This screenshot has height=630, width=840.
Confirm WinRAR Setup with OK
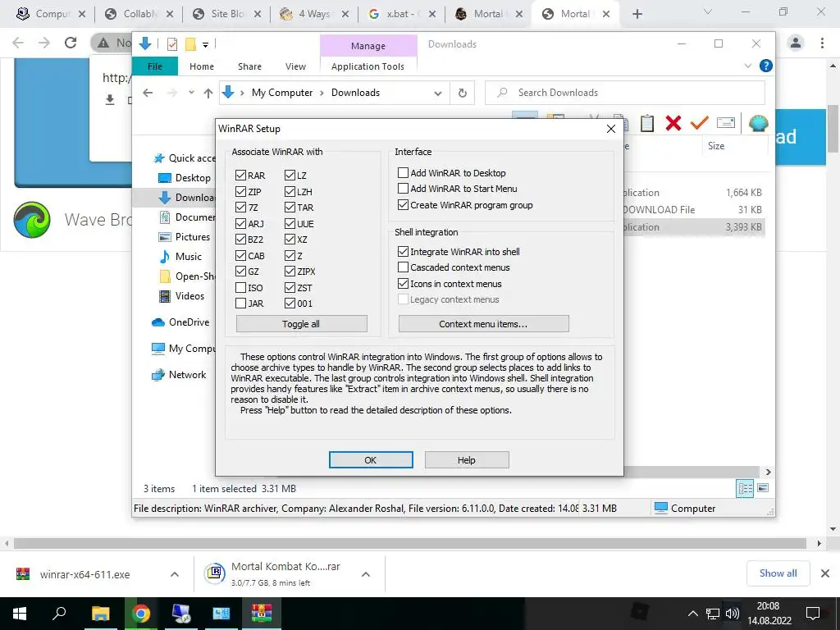(x=371, y=459)
